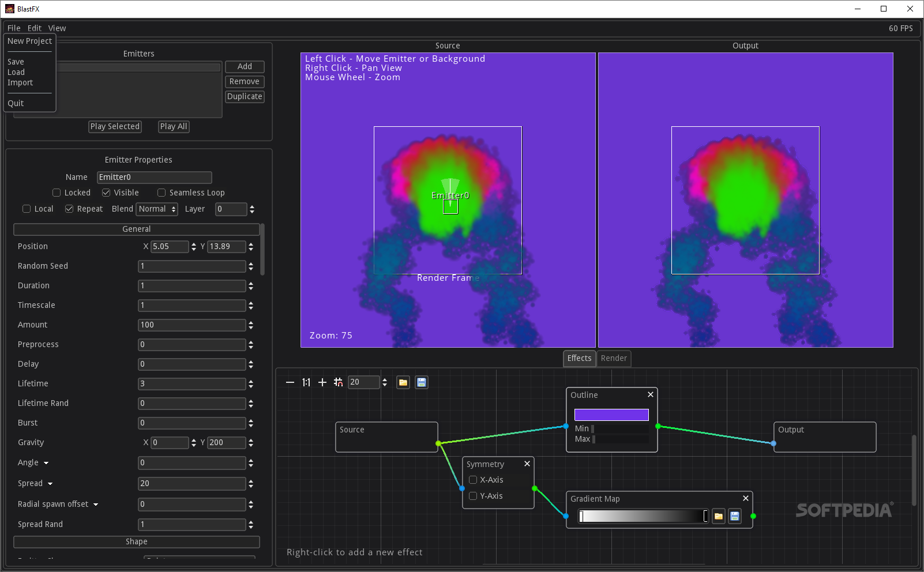Click Play All button
Image resolution: width=924 pixels, height=572 pixels.
(x=174, y=127)
